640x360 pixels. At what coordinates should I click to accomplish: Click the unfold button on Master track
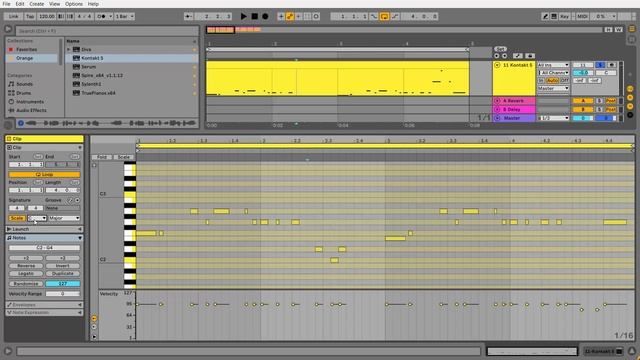pyautogui.click(x=497, y=118)
